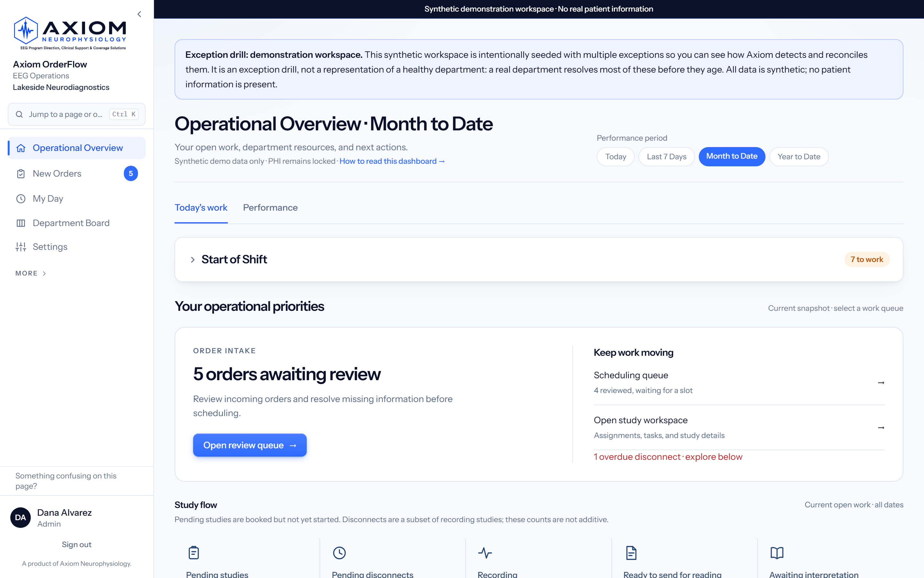Click Dana Alvarez user name
Viewport: 924px width, 578px height.
(64, 512)
